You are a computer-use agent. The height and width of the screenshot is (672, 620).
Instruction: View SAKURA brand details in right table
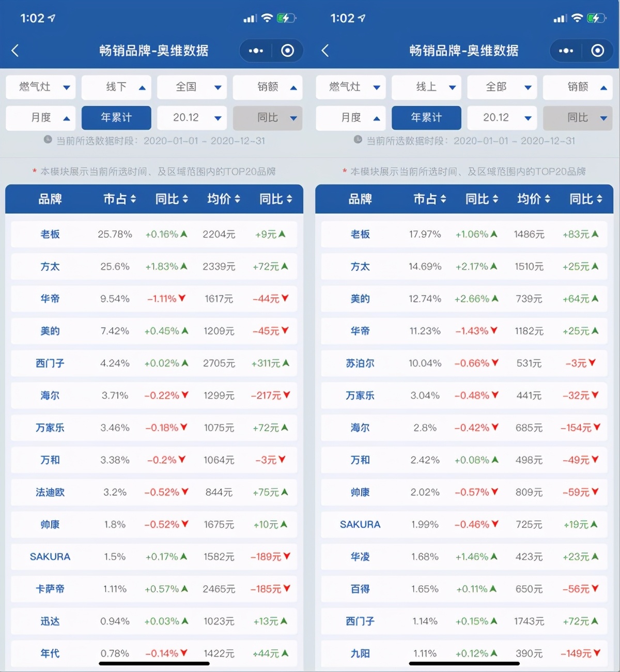click(x=360, y=525)
